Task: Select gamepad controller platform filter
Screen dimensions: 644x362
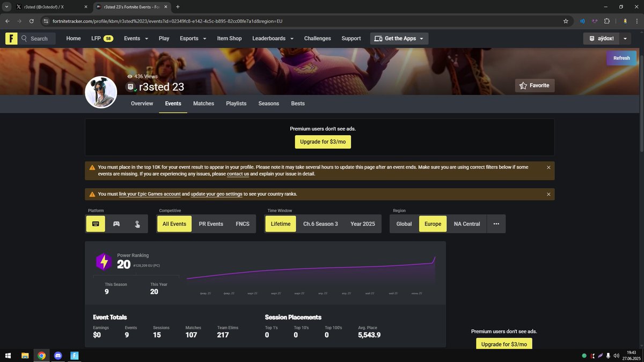Action: click(116, 224)
